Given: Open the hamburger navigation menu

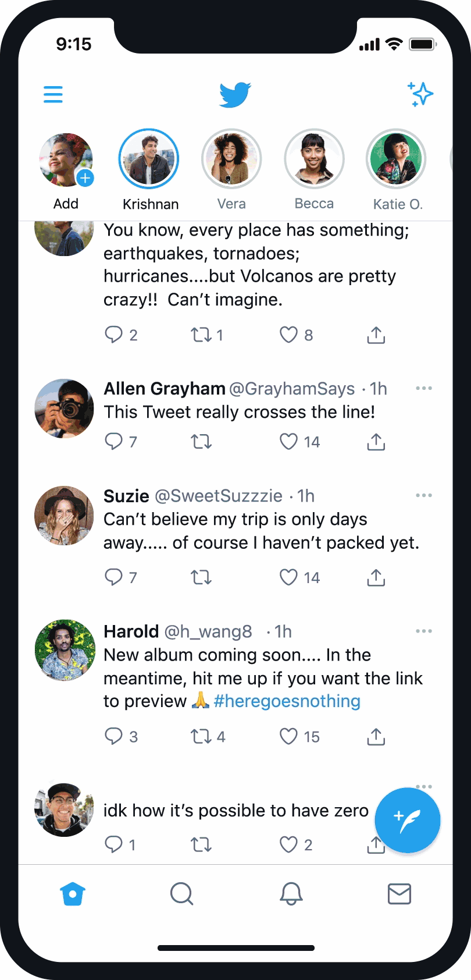Looking at the screenshot, I should pyautogui.click(x=53, y=94).
